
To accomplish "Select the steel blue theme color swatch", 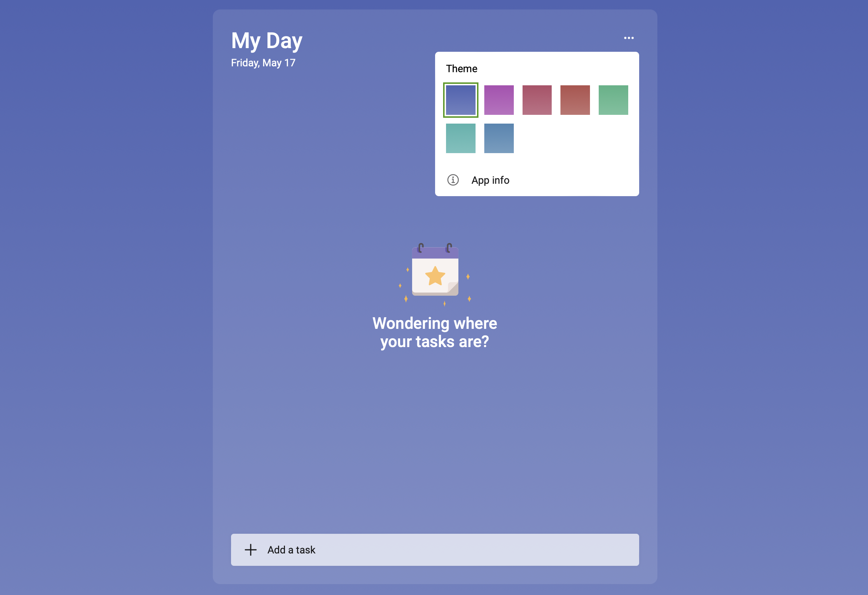I will (498, 139).
